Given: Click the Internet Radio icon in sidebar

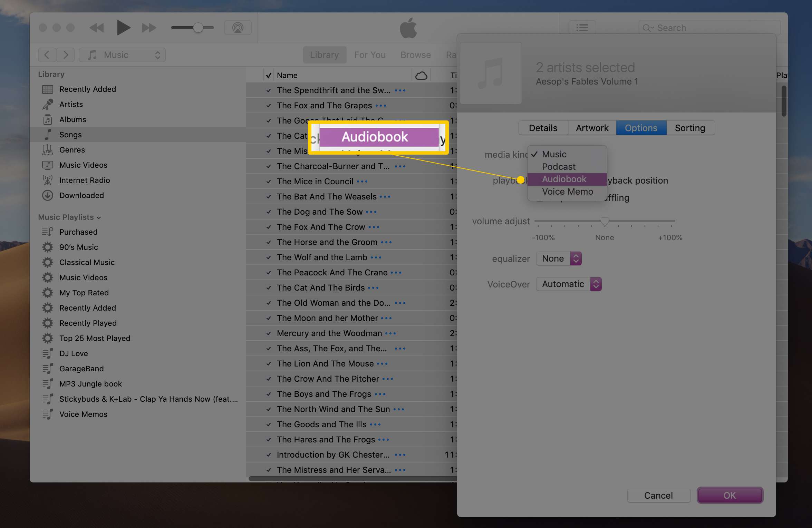Looking at the screenshot, I should [49, 180].
